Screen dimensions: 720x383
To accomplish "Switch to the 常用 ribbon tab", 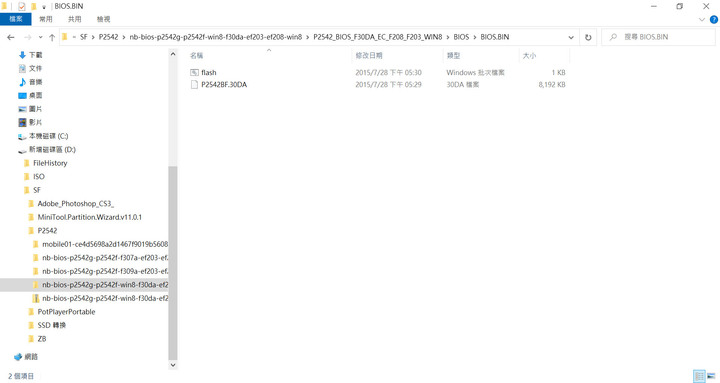I will pyautogui.click(x=45, y=19).
